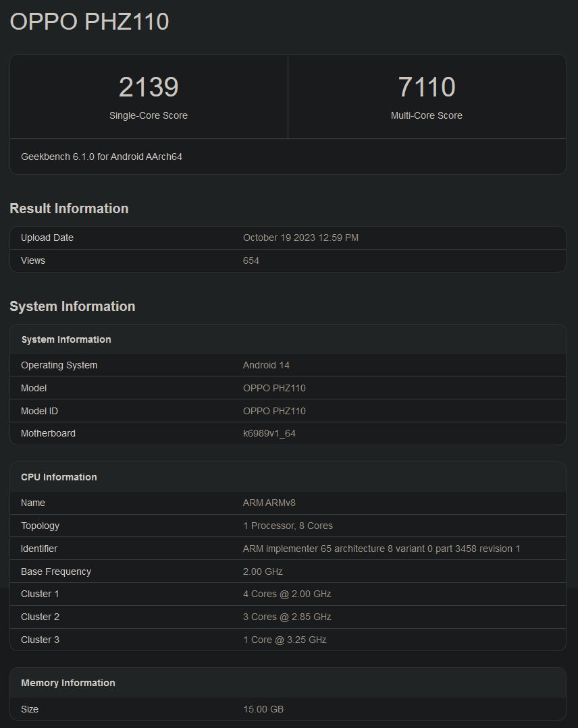This screenshot has width=578, height=728.
Task: Click the 1 Processor, 8 Cores value
Action: (288, 526)
